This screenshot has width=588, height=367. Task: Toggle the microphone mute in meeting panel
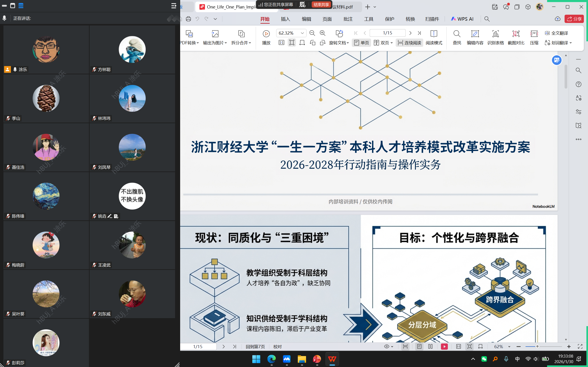click(4, 18)
